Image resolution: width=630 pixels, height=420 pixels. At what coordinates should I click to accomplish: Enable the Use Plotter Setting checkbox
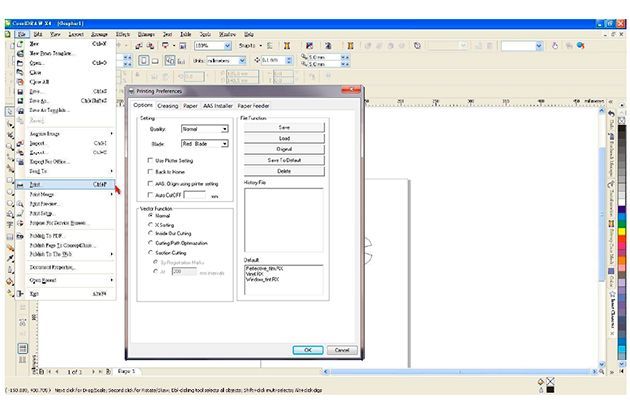pyautogui.click(x=152, y=160)
